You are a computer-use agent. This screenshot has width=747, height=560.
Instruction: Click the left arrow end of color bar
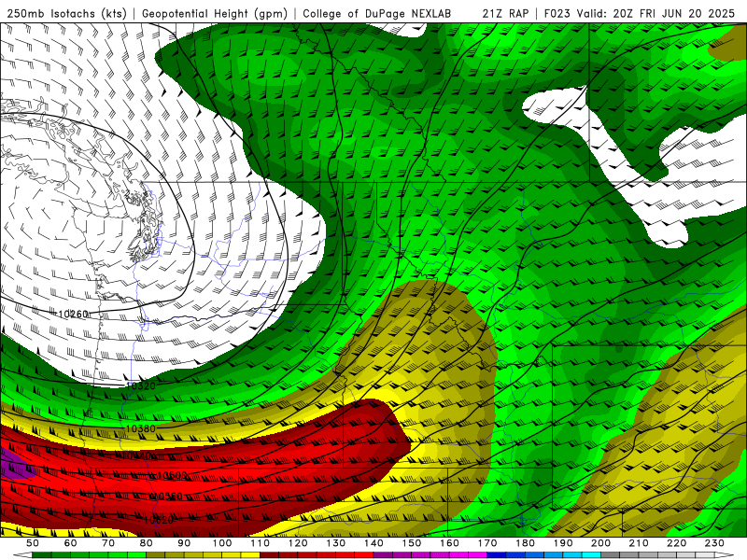click(22, 555)
